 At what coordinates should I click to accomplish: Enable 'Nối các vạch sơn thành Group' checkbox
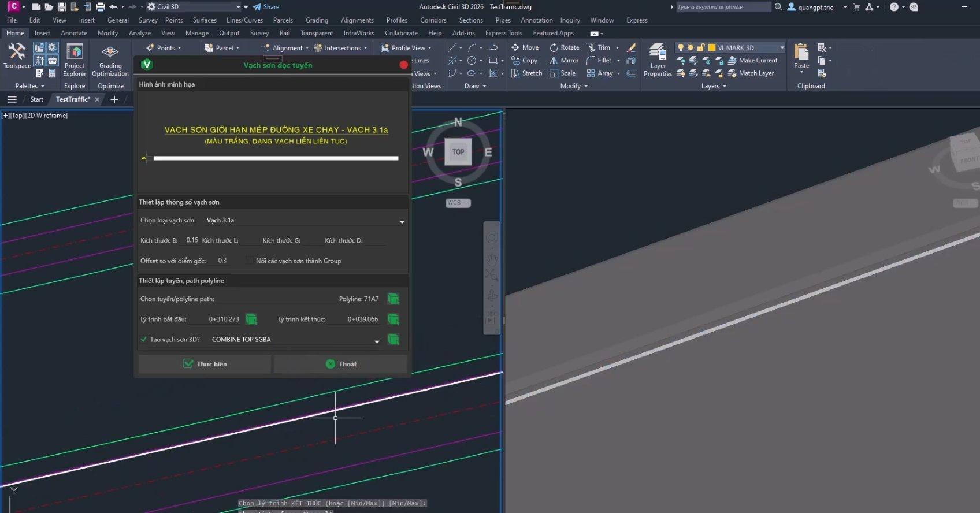click(250, 261)
